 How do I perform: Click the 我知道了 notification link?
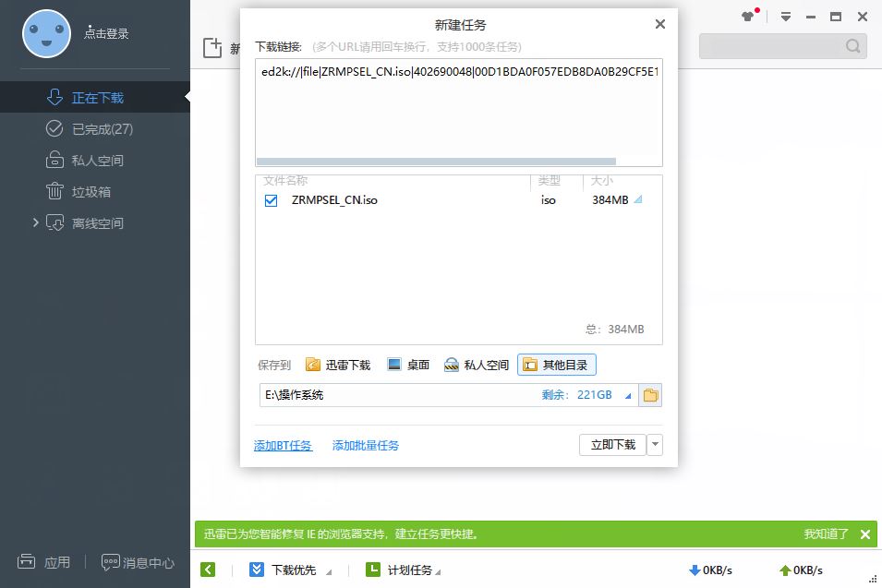826,534
